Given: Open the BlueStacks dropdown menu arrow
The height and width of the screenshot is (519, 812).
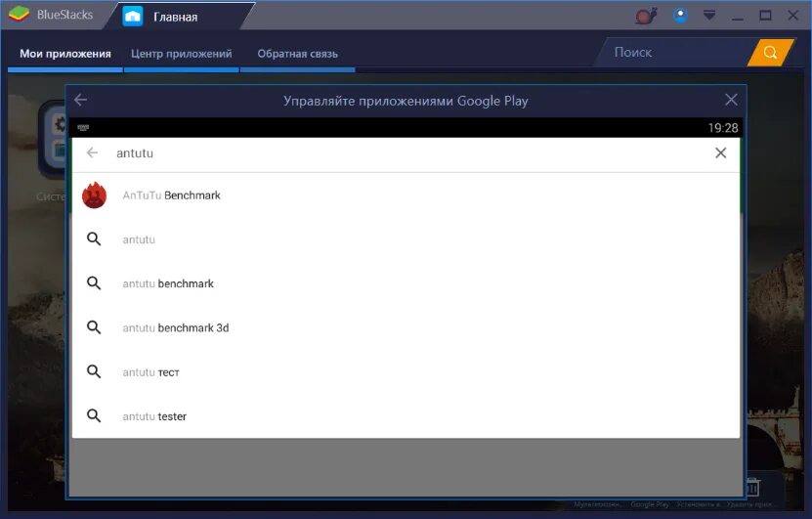Looking at the screenshot, I should (709, 16).
